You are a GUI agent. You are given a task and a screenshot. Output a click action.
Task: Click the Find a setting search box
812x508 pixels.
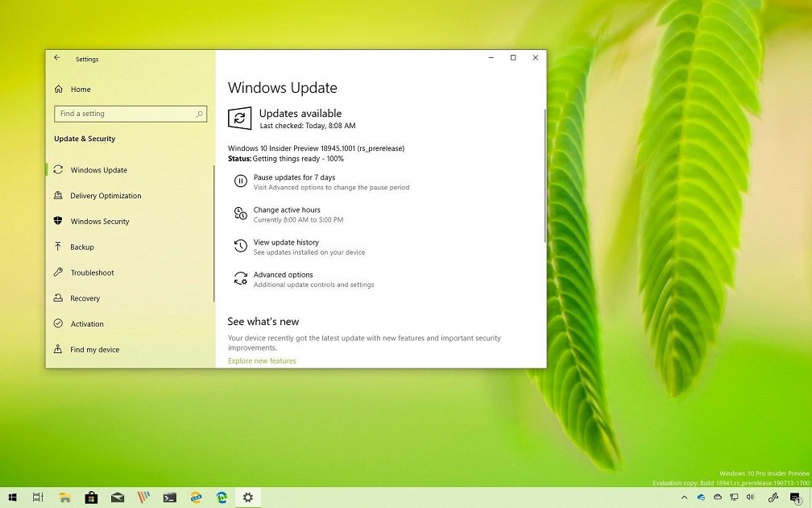click(130, 114)
